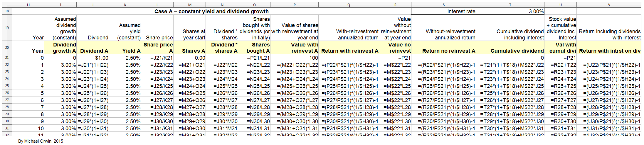Select the =J23*M23 formula cell
Viewport: 644px width, 145px height.
pyautogui.click(x=222, y=72)
